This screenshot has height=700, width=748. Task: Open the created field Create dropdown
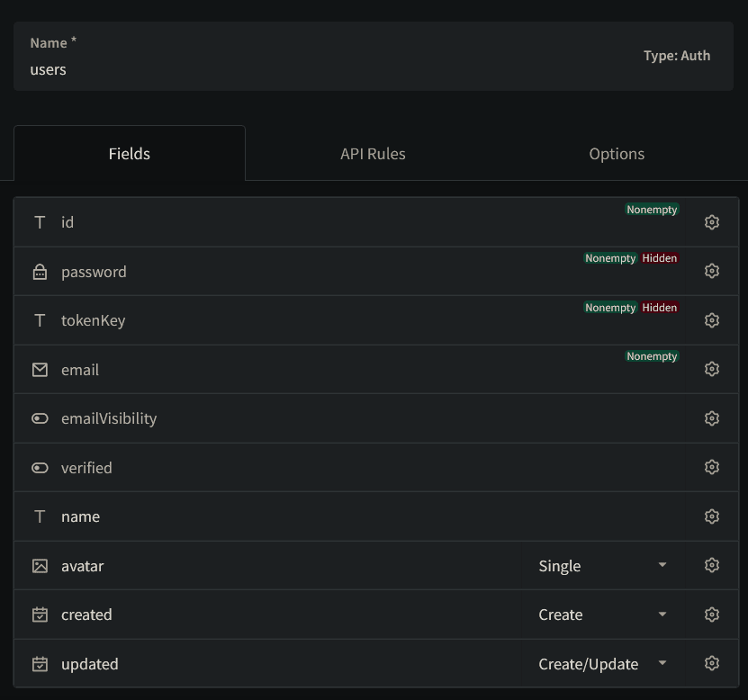point(602,615)
